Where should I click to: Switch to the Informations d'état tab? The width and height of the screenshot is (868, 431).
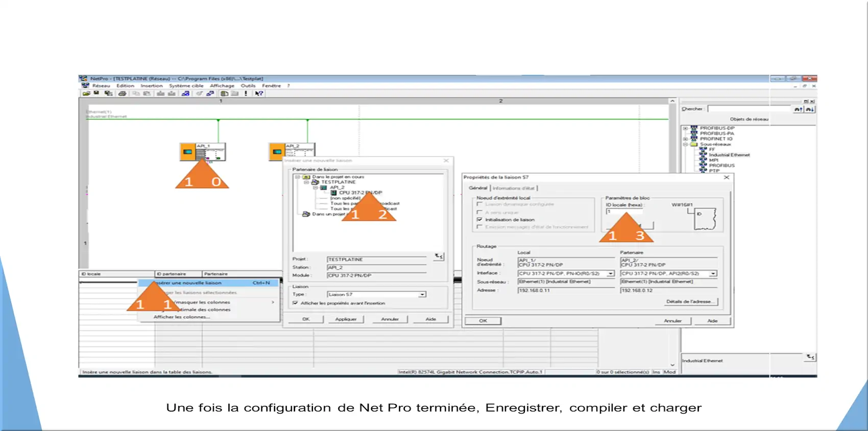point(513,188)
